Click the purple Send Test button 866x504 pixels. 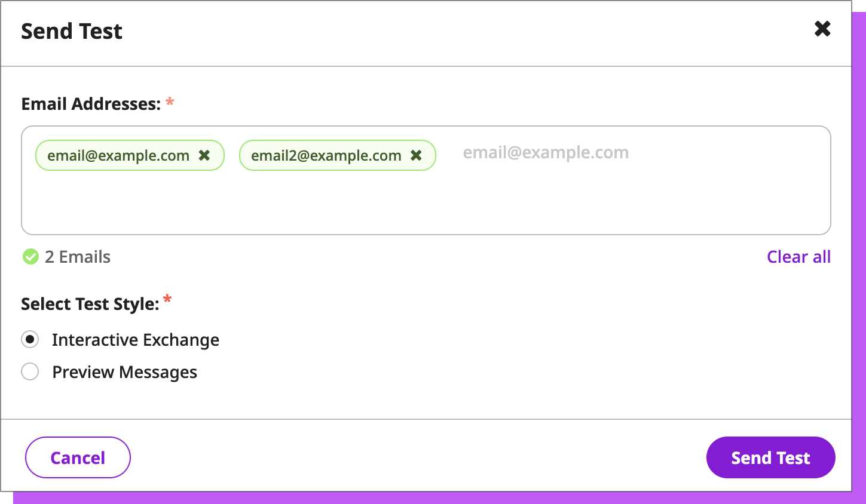tap(770, 457)
